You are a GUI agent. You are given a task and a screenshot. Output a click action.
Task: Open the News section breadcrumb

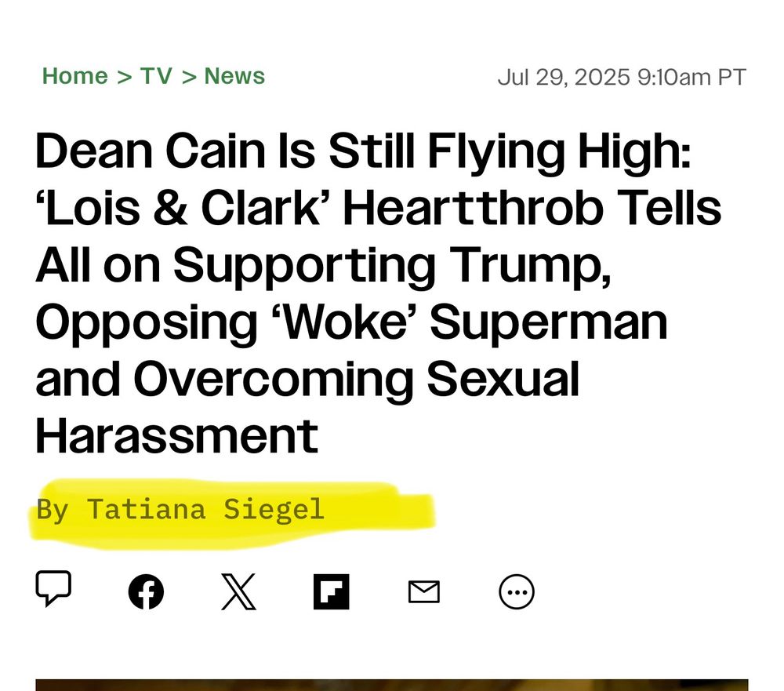[x=233, y=76]
